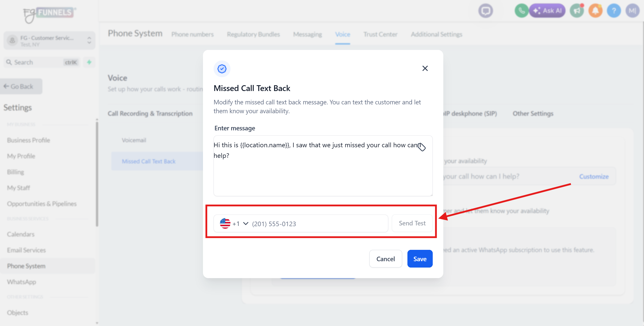Open the help question mark icon
Screen dimensions: 644x326
(614, 11)
